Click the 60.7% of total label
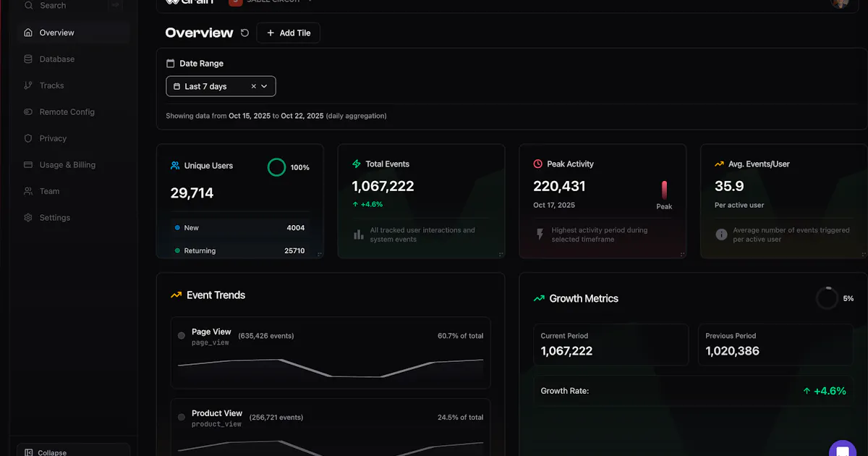 coord(460,336)
